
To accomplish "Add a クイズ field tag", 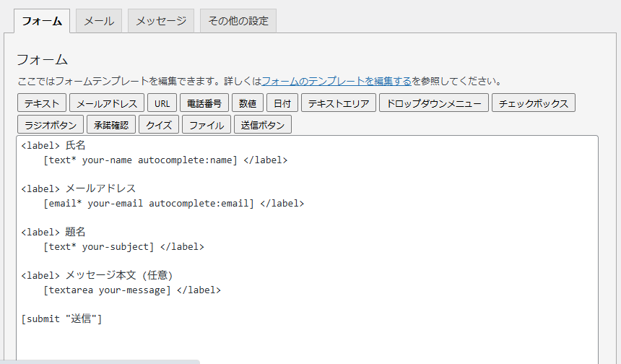I will coord(159,125).
